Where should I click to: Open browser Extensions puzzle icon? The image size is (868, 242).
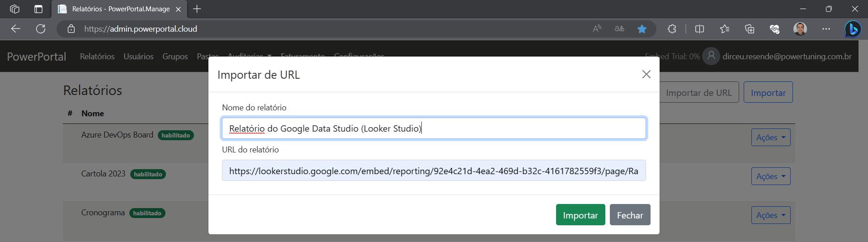(672, 29)
